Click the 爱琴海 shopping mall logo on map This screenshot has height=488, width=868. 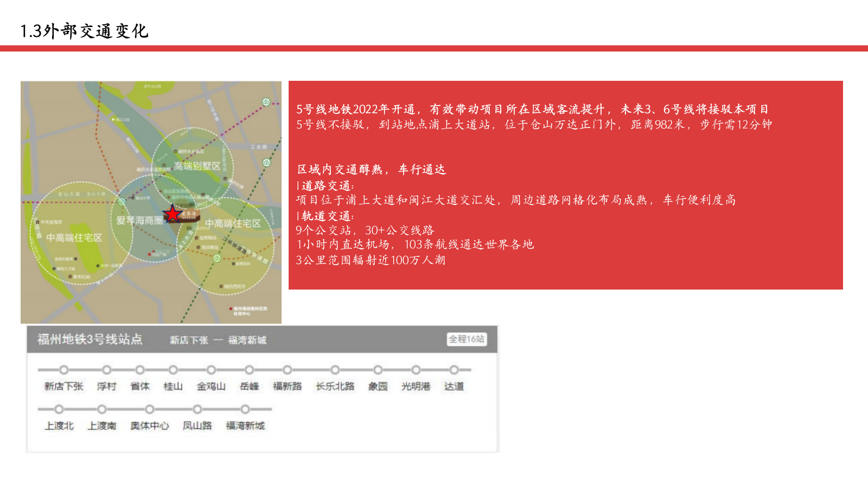click(188, 216)
